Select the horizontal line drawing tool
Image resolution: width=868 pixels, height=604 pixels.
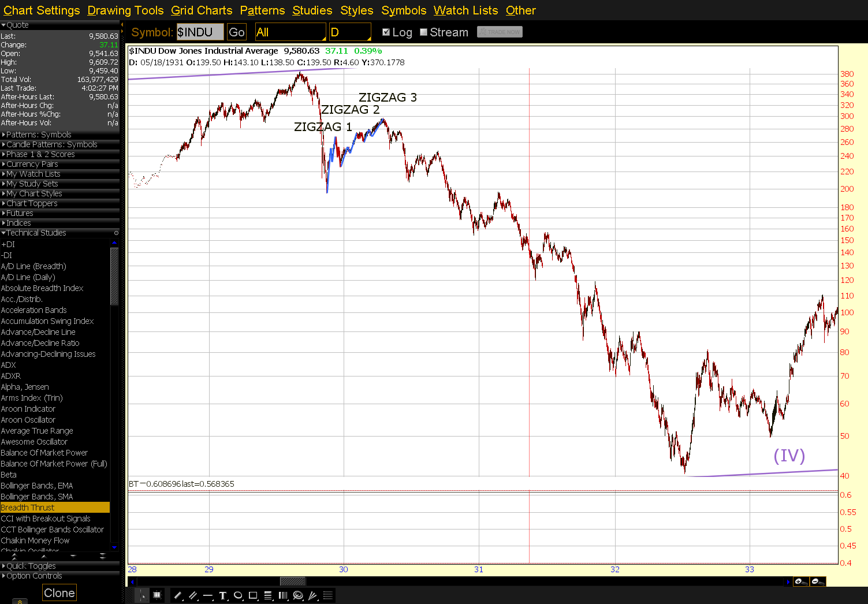point(208,595)
